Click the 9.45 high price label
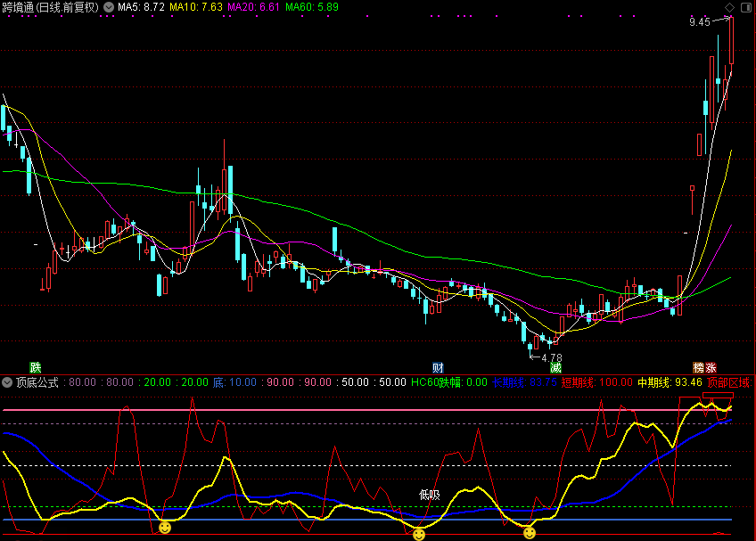Viewport: 756px width, 541px height. coord(700,21)
